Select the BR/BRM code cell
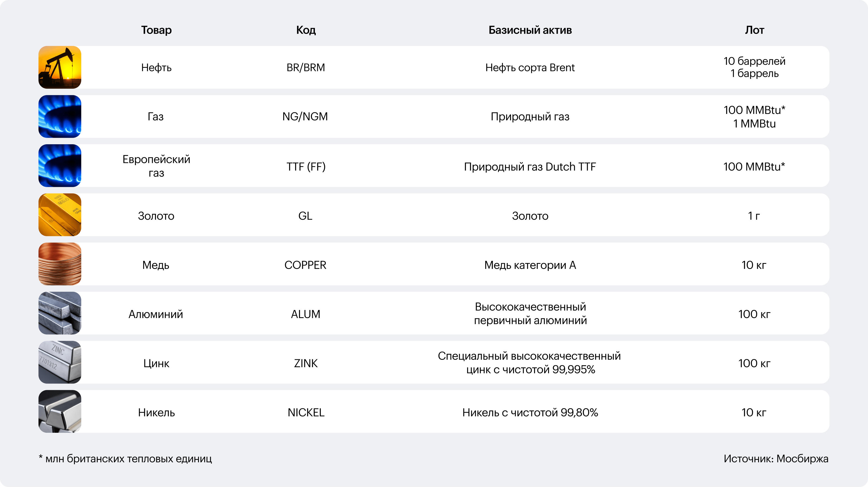The width and height of the screenshot is (868, 487). [x=306, y=68]
